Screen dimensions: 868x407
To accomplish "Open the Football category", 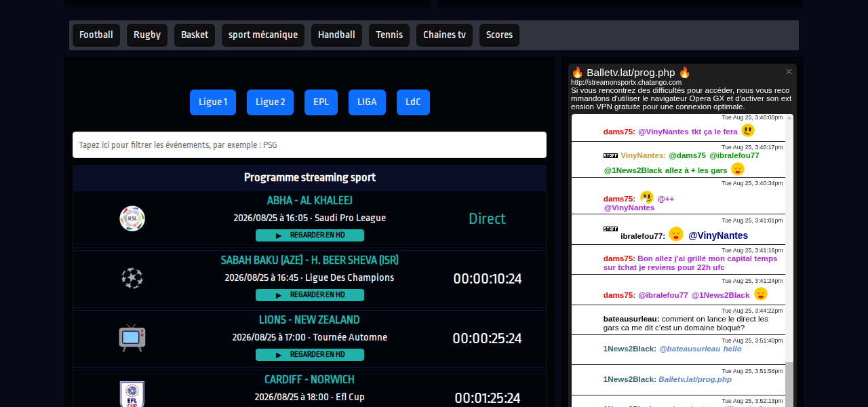I will click(x=96, y=35).
